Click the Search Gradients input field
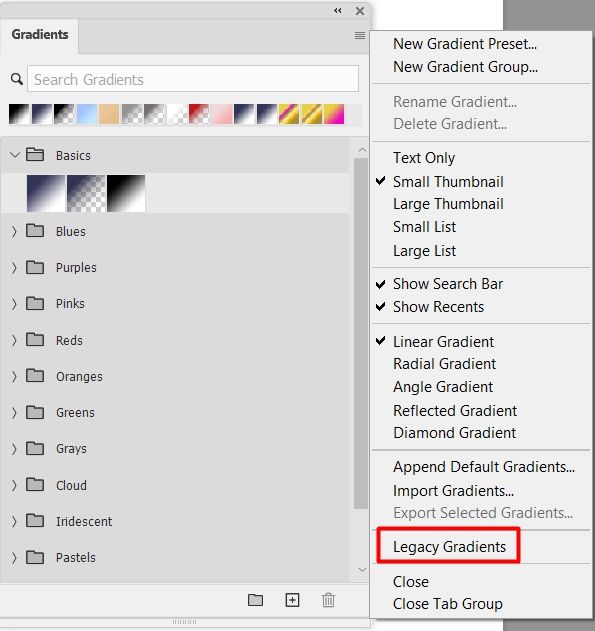595x631 pixels. point(193,79)
